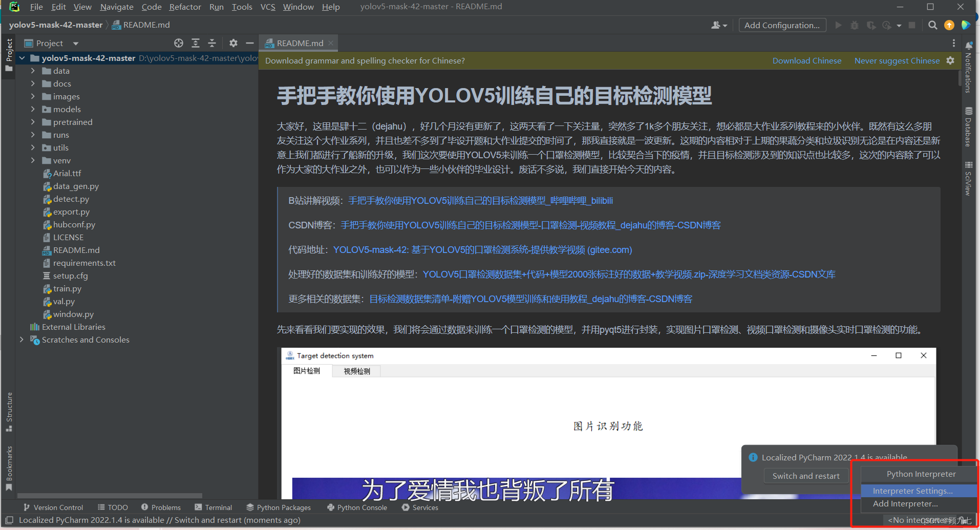Select Interpreter Settings... in popup
Image resolution: width=980 pixels, height=530 pixels.
[919, 491]
